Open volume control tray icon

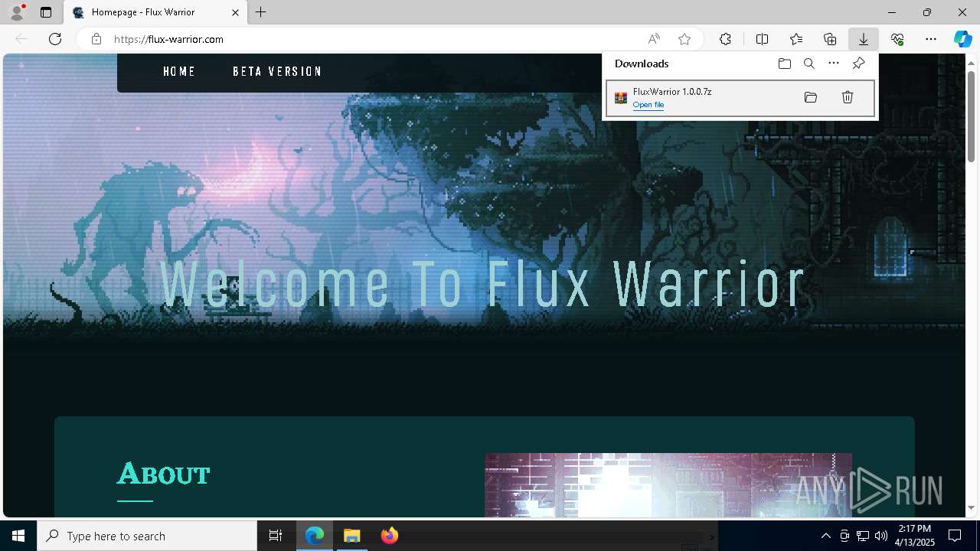[881, 536]
